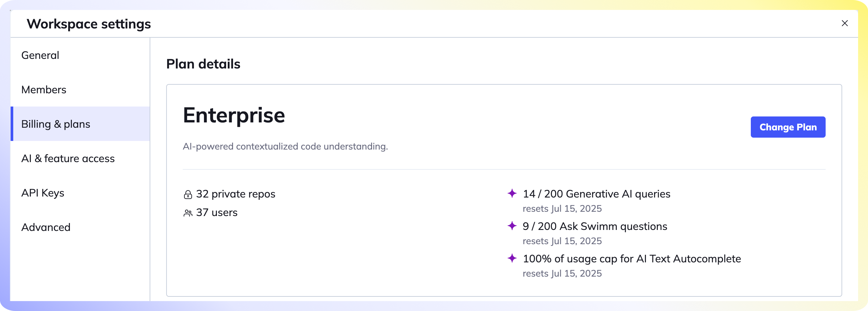Screen dimensions: 868x311
Task: Click the Workspace settings title
Action: (89, 24)
